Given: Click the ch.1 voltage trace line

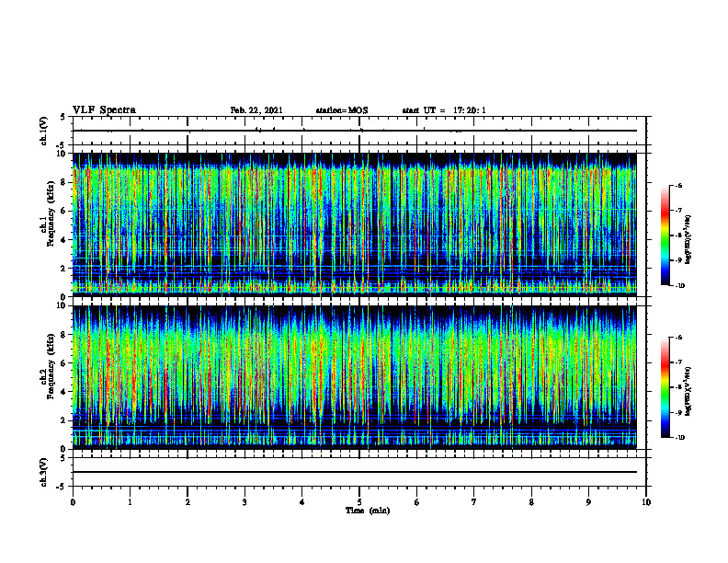Looking at the screenshot, I should (355, 131).
